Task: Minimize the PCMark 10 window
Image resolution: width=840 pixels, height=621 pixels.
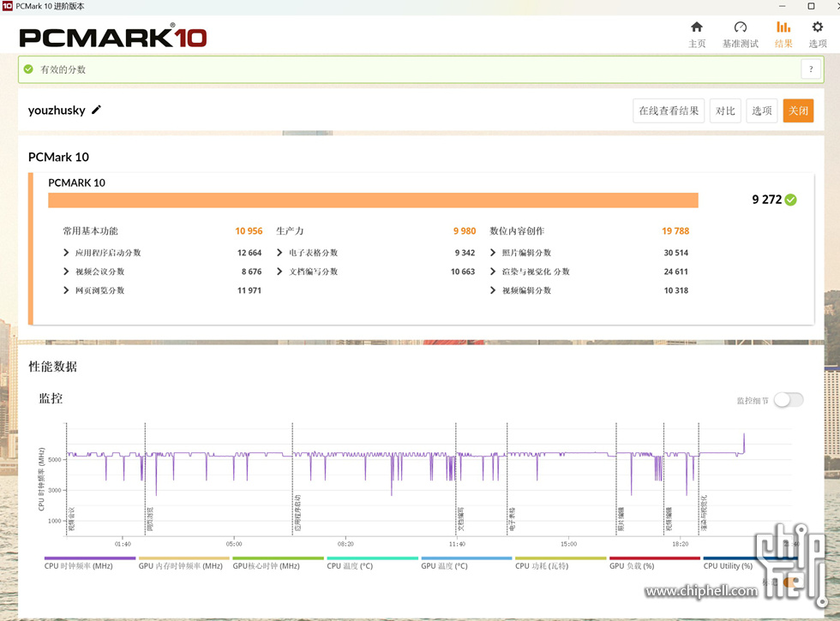Action: (x=782, y=6)
